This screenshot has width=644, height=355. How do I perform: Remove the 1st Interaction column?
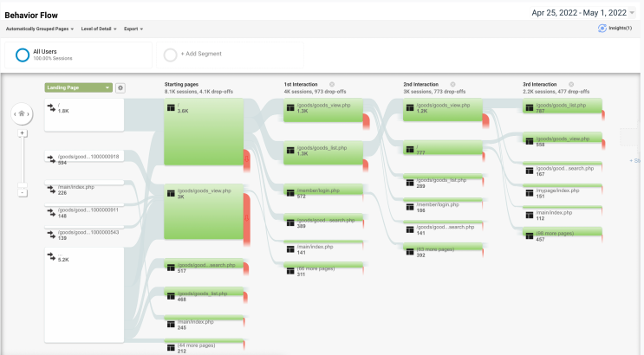click(x=332, y=84)
